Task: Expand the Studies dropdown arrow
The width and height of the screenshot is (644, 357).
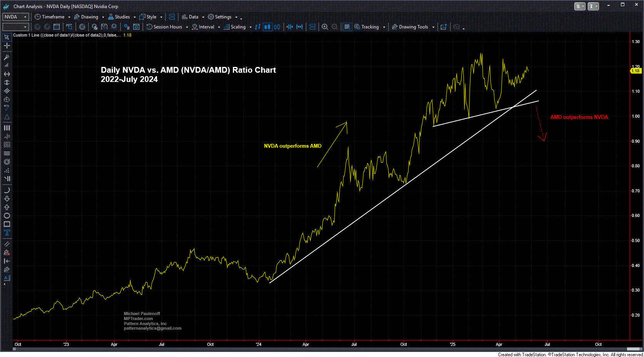Action: (x=134, y=17)
